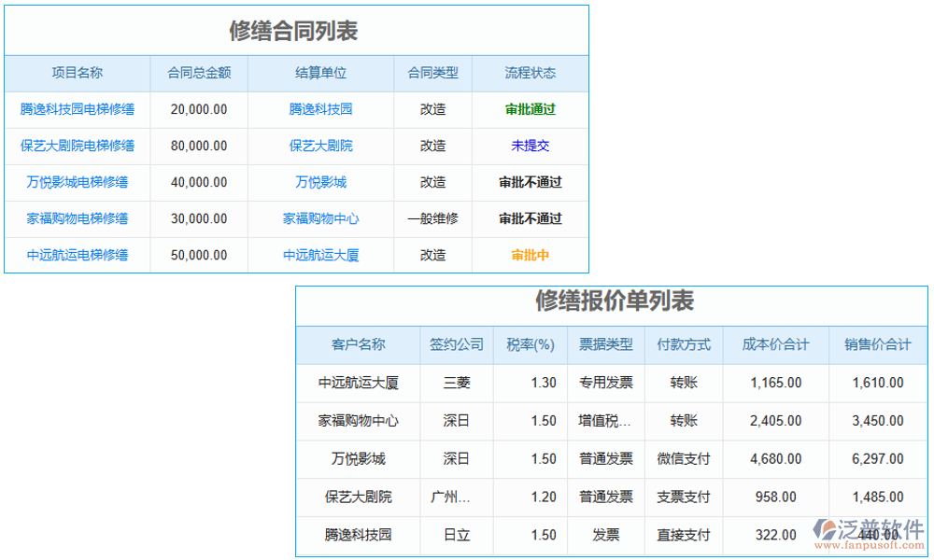Open the 腾逸科技园电梯修缮 contract

coord(78,109)
